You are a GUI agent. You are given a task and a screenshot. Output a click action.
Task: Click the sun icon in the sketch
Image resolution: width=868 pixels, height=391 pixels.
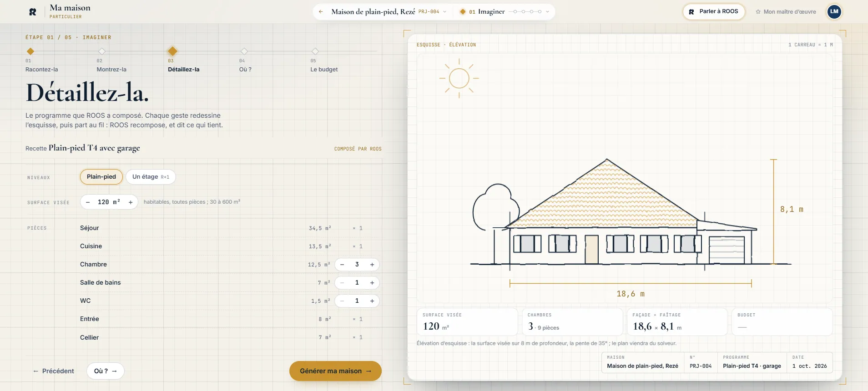pyautogui.click(x=459, y=78)
